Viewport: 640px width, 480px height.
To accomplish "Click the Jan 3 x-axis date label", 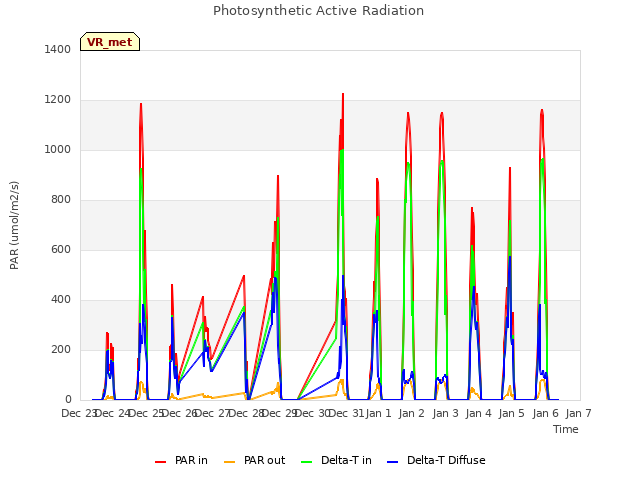I will coord(445,413).
